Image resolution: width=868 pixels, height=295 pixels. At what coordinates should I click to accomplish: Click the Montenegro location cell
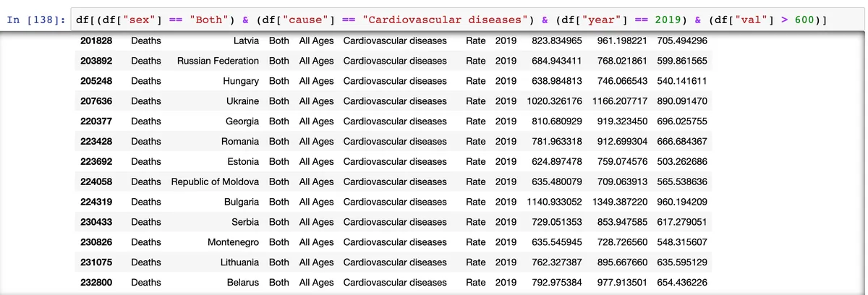[x=233, y=242]
